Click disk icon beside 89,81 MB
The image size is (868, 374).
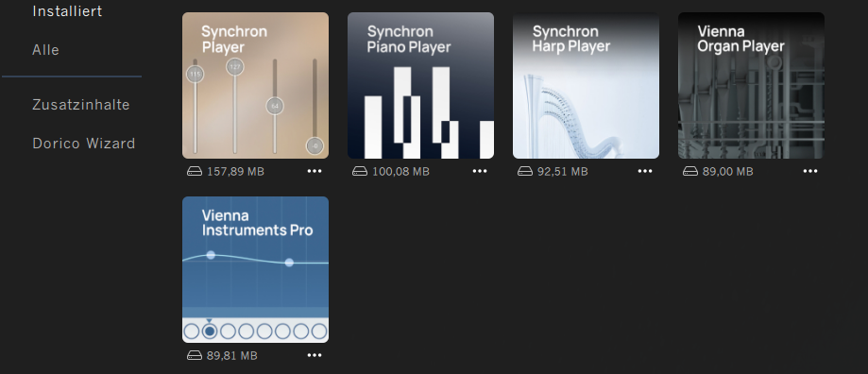(195, 355)
